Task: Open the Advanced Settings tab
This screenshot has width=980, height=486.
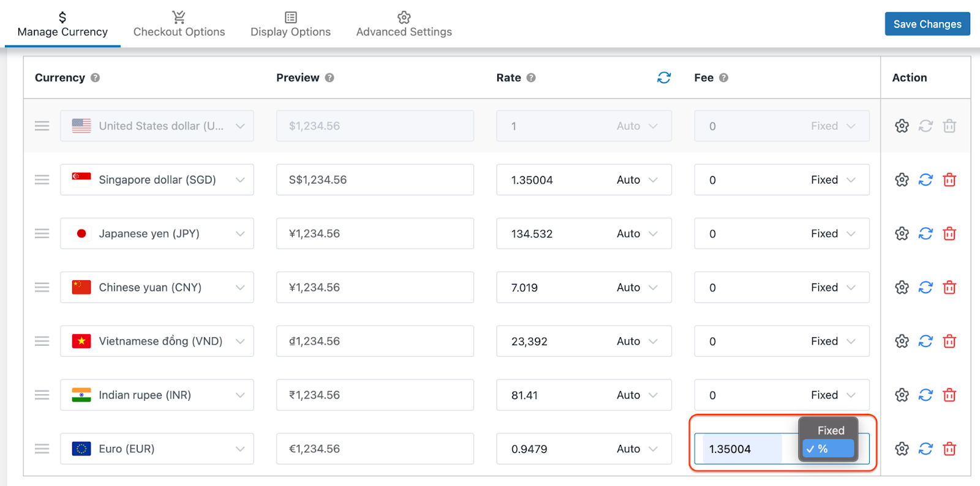Action: tap(404, 24)
